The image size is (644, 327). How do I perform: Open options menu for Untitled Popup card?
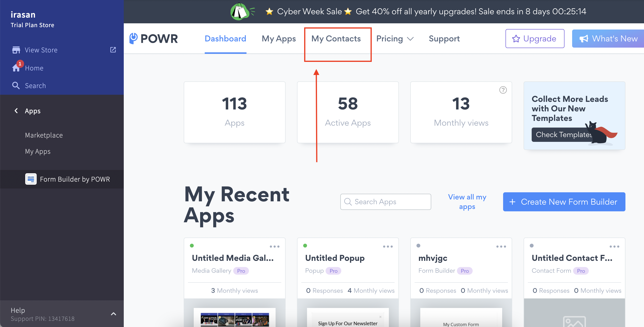point(388,247)
